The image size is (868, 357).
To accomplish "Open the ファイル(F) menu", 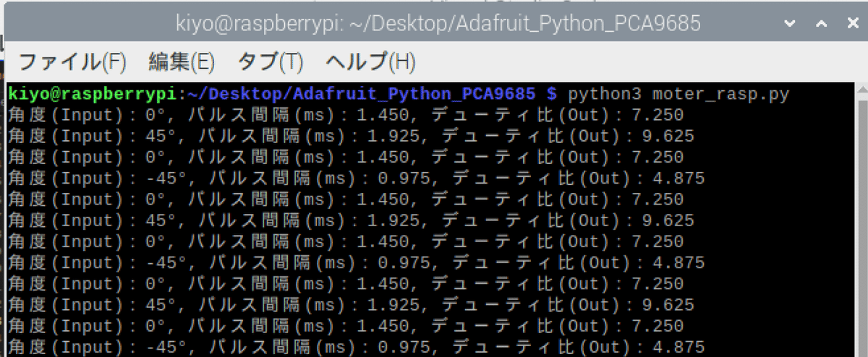I will pyautogui.click(x=72, y=62).
